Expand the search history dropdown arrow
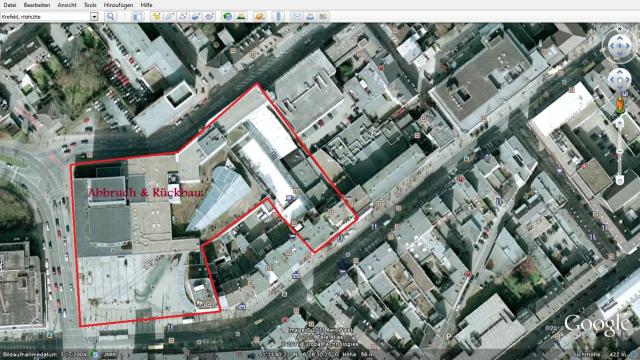Viewport: 640px width, 360px height. coord(94,16)
